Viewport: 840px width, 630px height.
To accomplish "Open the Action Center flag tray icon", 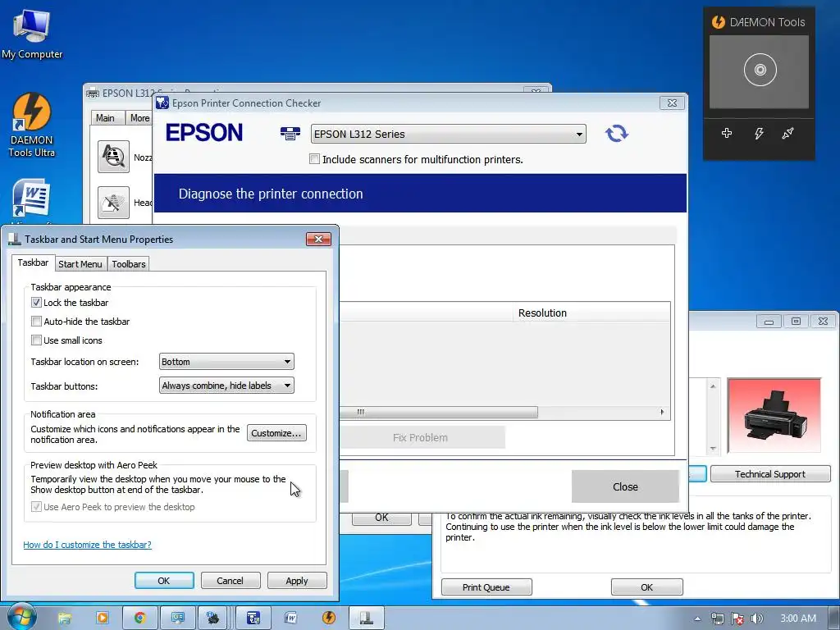I will pos(737,619).
